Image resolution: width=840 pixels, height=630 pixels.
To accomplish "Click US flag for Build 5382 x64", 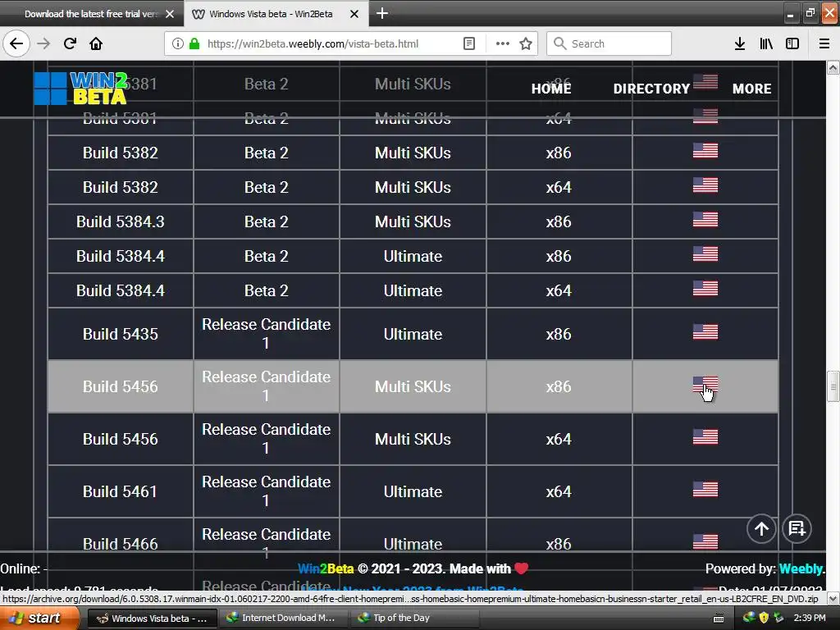I will 705,185.
